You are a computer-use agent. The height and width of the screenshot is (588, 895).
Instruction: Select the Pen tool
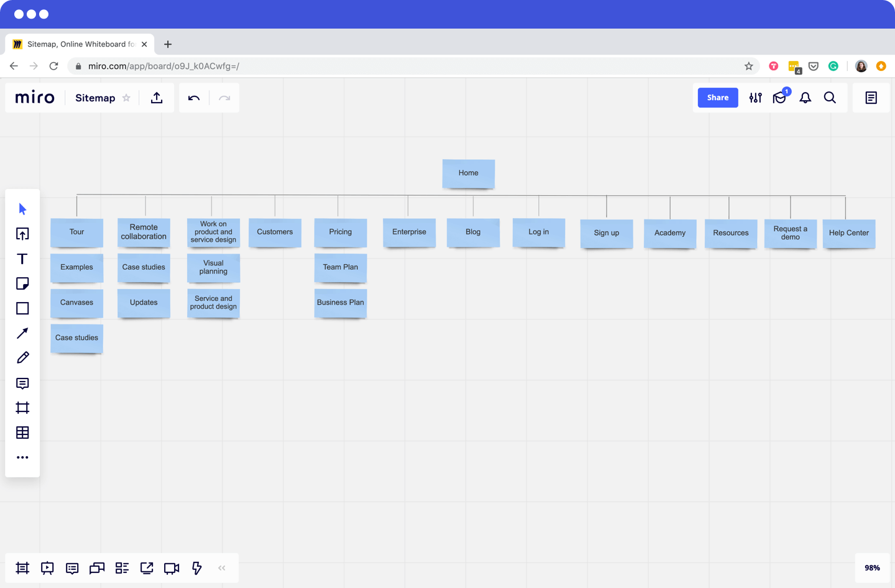pyautogui.click(x=22, y=357)
